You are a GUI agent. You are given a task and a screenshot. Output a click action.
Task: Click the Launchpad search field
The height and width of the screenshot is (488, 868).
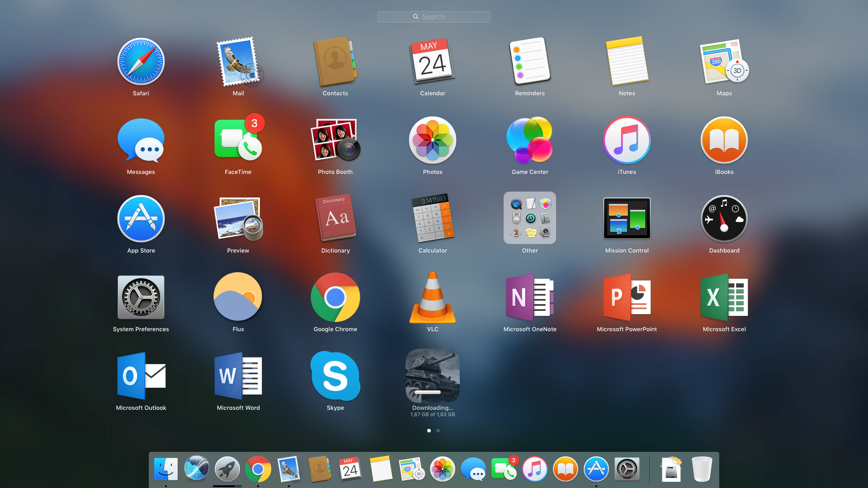[434, 17]
